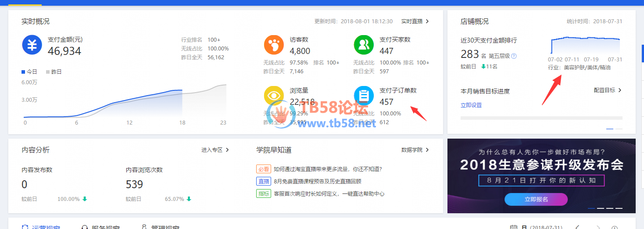
Task: Click the 昨日全天 buyers value 597
Action: click(384, 71)
